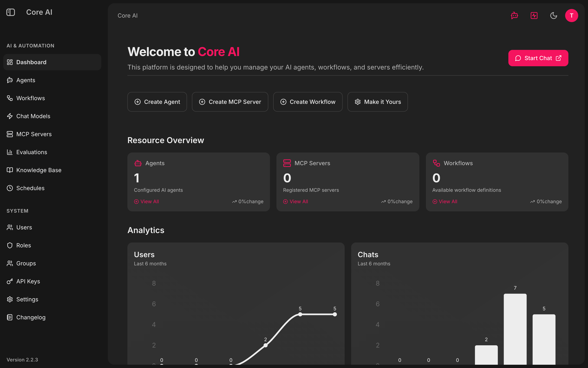Screen dimensions: 588x368
Task: Click the Create Workflow button
Action: point(308,102)
